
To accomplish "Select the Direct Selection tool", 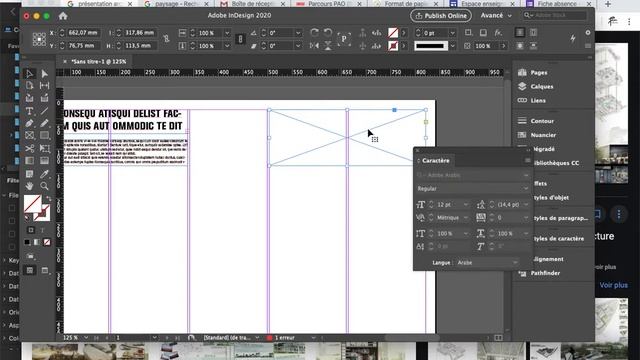I will 44,73.
